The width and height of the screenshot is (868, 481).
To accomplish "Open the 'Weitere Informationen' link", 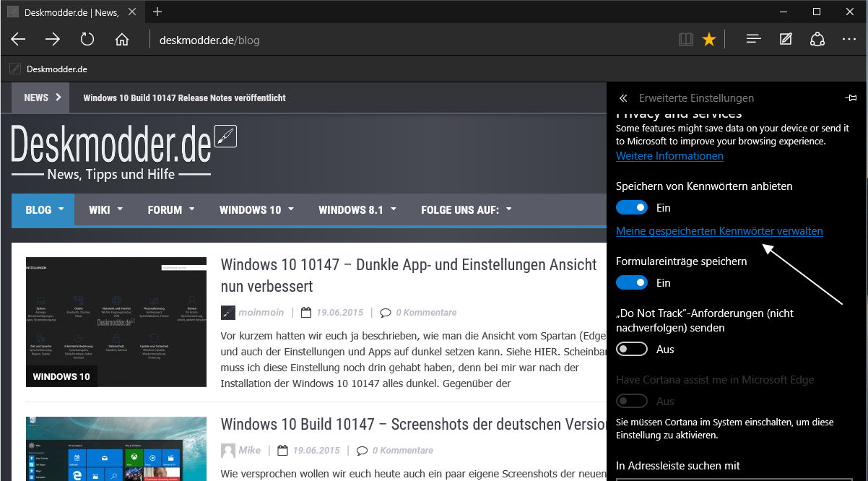I will click(669, 156).
